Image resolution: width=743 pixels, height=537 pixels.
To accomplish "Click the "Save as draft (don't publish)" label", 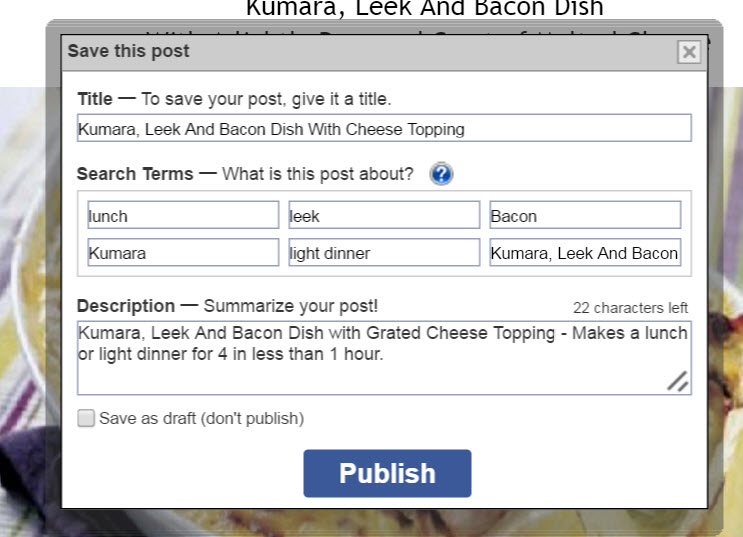I will click(x=201, y=418).
